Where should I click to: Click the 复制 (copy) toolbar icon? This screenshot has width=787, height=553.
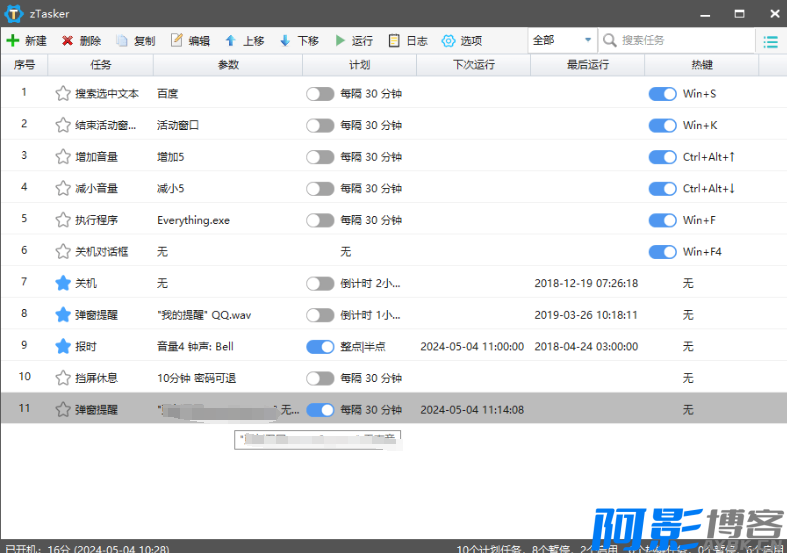[x=122, y=41]
